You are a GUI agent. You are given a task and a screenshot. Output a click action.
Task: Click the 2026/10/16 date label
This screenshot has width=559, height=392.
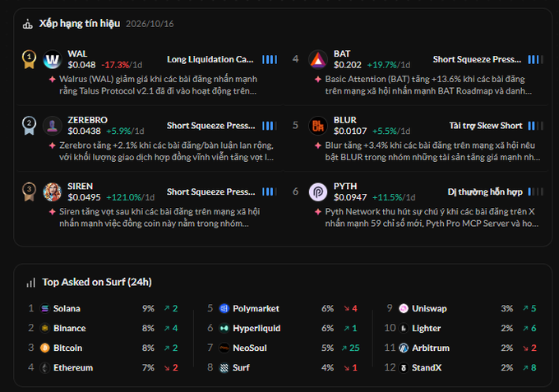[150, 24]
